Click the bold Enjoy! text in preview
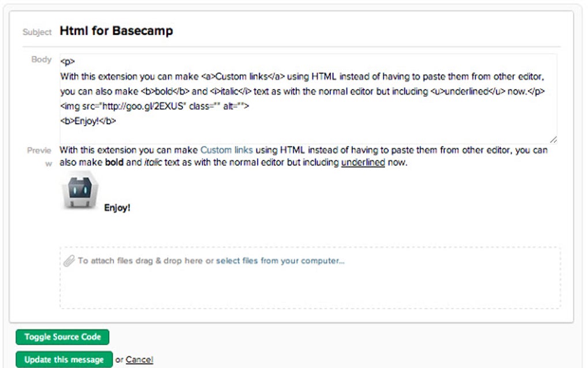This screenshot has width=588, height=368. coord(118,208)
